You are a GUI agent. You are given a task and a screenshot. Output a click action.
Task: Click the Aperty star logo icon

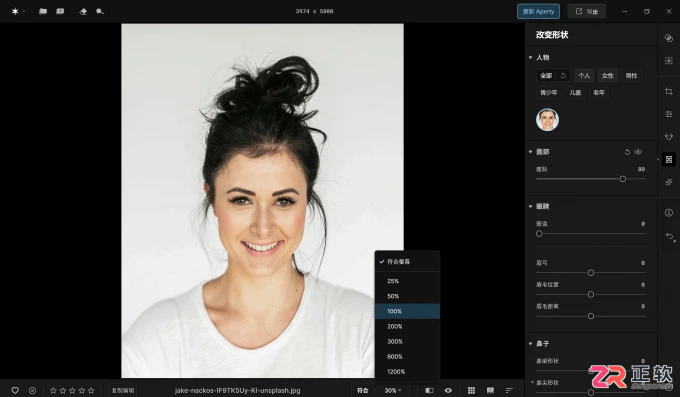(15, 11)
